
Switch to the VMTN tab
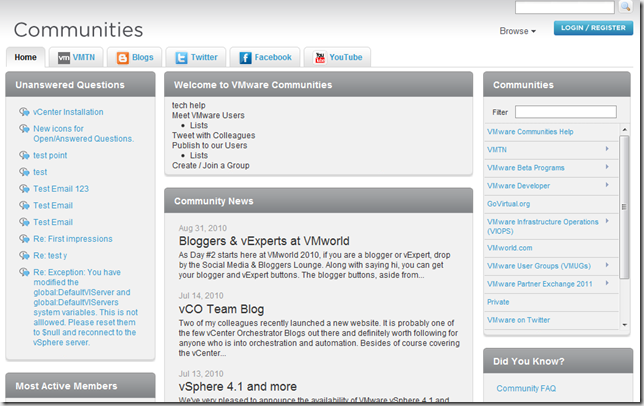(76, 57)
